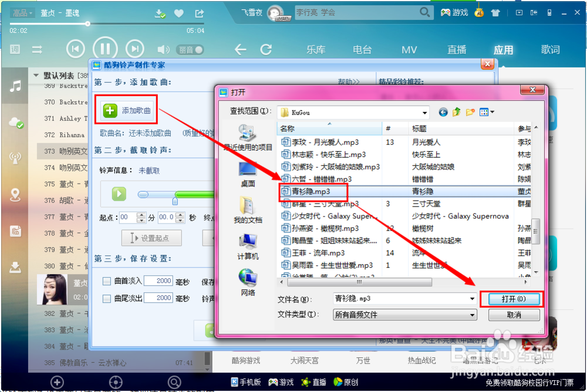
Task: Open the radio broadcast sidebar icon
Action: tap(15, 158)
